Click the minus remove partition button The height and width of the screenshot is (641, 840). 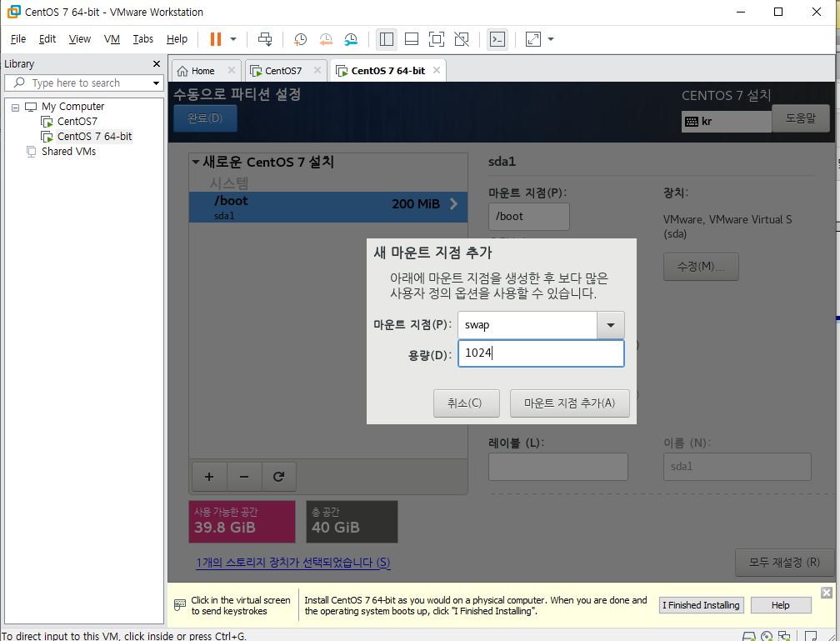(x=244, y=477)
